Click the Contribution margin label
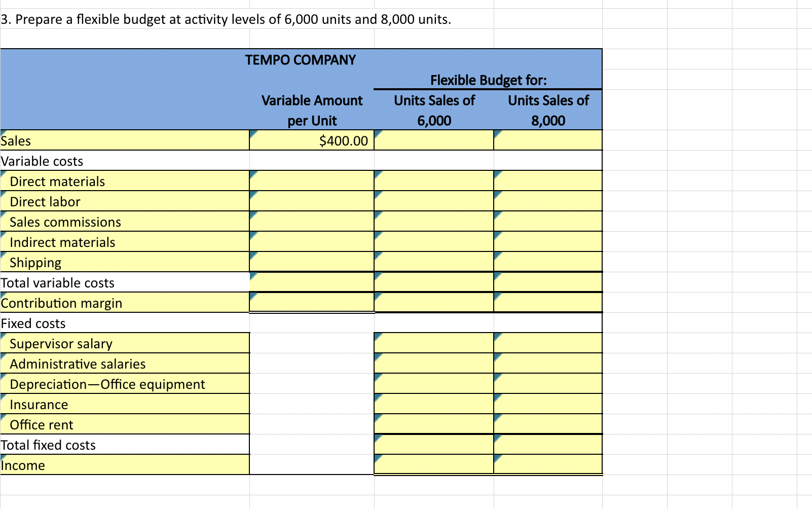Viewport: 812px width, 509px height. [x=61, y=303]
